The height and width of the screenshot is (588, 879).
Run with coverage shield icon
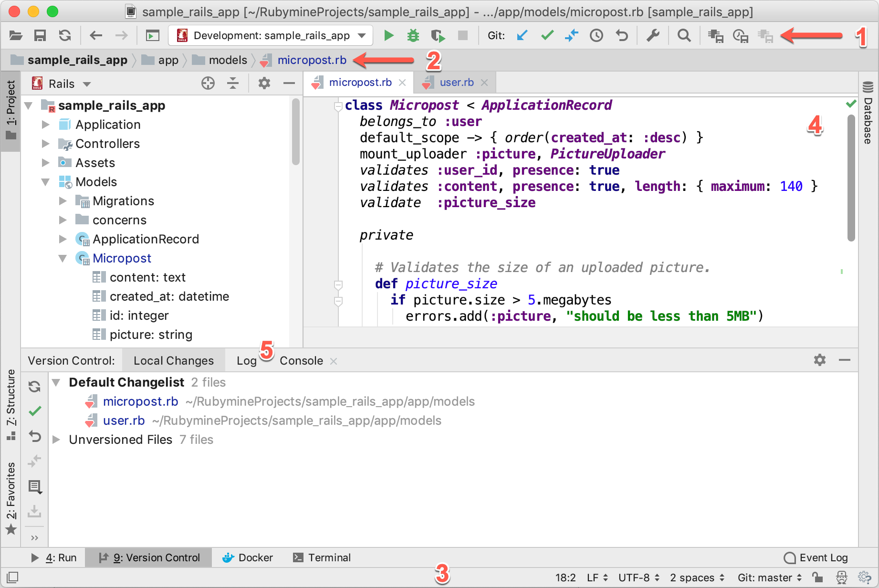coord(438,36)
